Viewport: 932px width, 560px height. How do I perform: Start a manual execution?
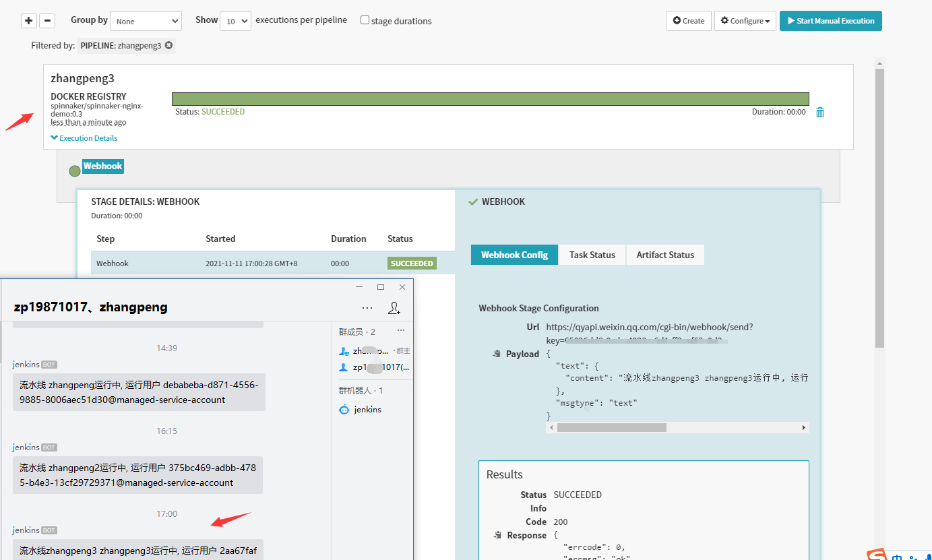click(831, 21)
